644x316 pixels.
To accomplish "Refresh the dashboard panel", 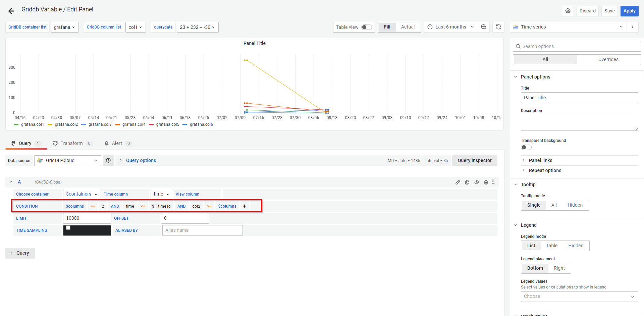I will tap(498, 27).
